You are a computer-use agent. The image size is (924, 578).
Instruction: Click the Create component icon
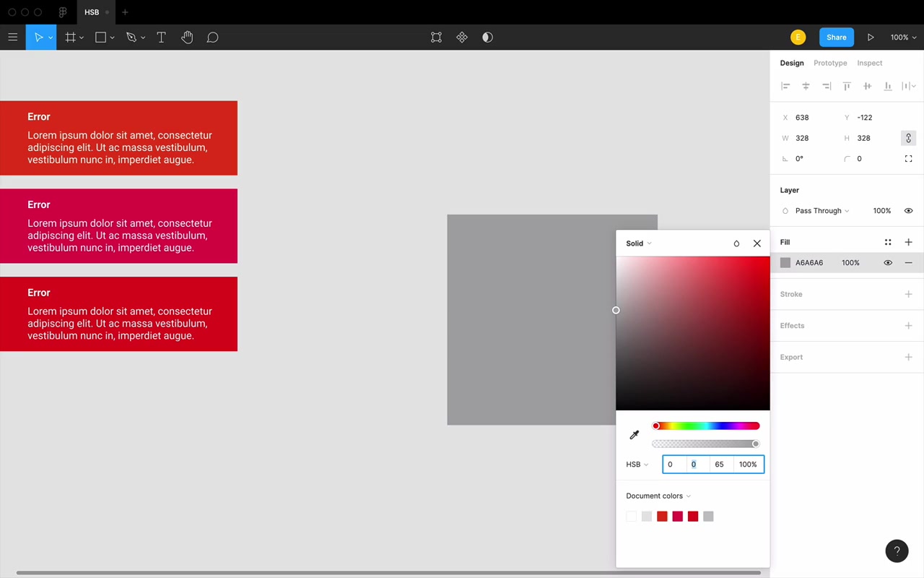(x=462, y=38)
